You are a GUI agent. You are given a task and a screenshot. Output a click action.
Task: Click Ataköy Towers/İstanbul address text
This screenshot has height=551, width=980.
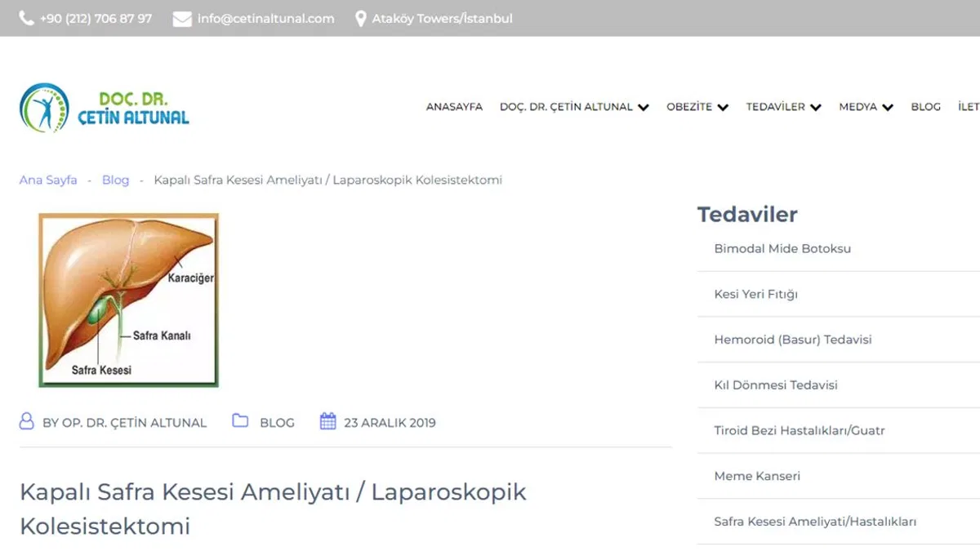click(442, 19)
